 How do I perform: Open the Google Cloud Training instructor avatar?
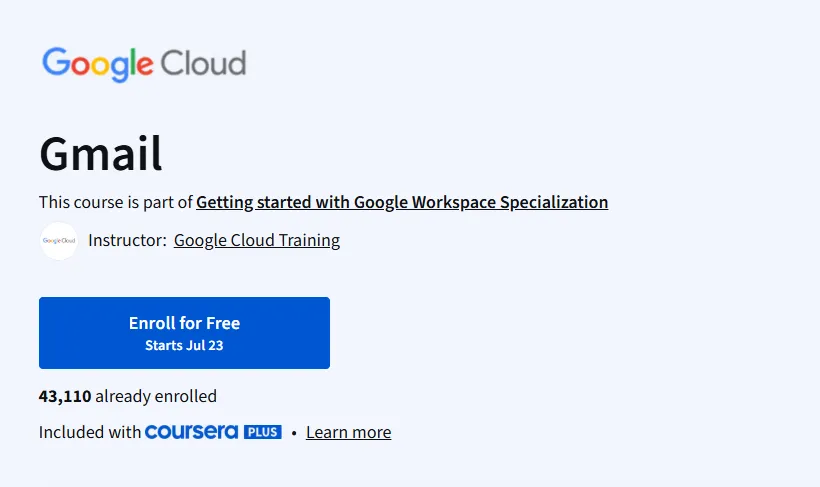coord(59,241)
